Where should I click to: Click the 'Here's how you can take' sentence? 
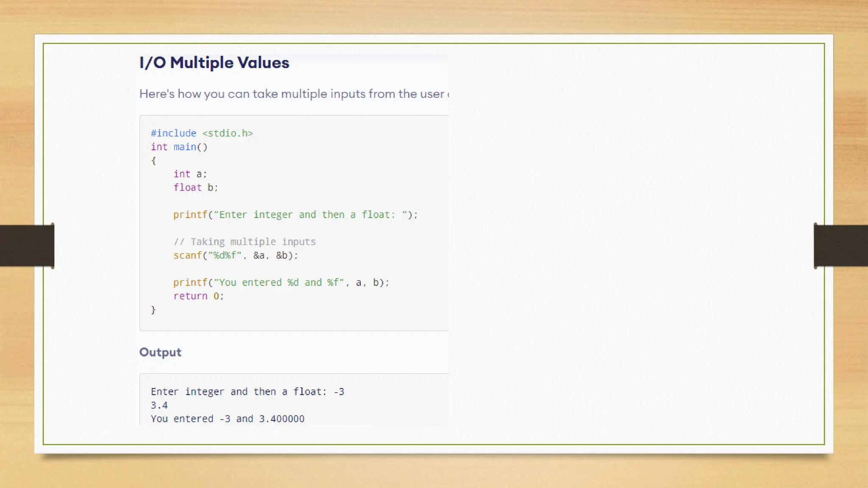click(293, 94)
